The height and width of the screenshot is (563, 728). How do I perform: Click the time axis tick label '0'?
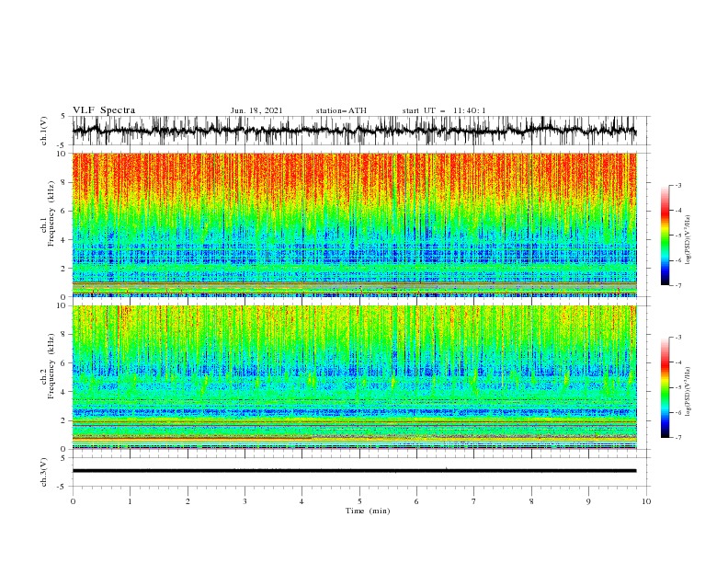pos(73,501)
